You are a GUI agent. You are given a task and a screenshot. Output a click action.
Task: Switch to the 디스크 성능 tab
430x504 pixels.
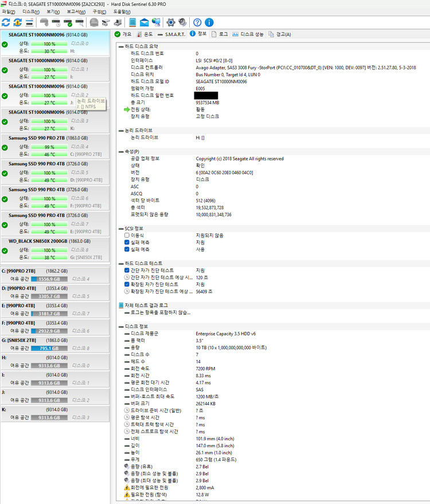[248, 34]
